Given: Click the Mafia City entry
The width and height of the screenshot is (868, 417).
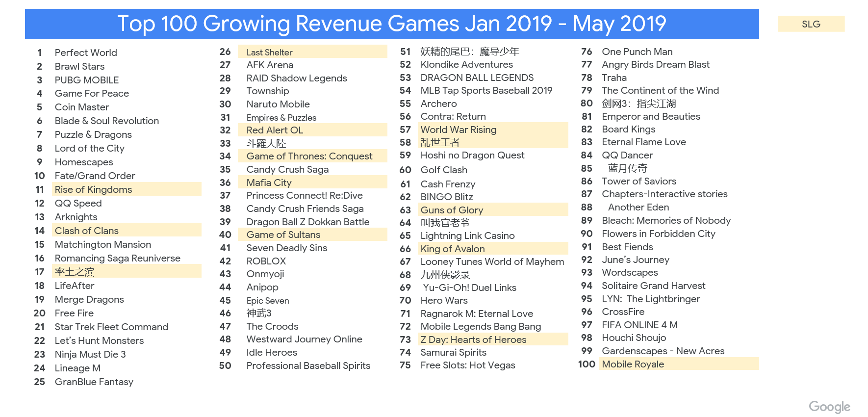Looking at the screenshot, I should coord(269,182).
